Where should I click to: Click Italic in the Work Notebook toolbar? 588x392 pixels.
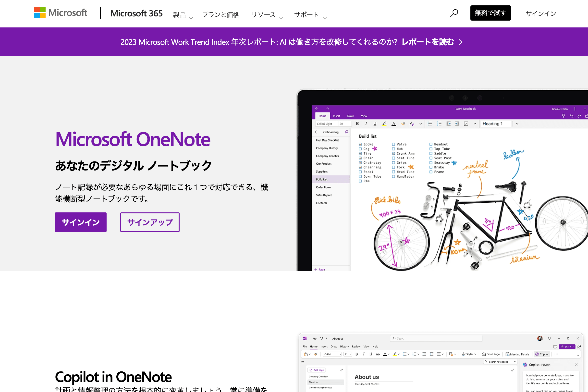366,123
